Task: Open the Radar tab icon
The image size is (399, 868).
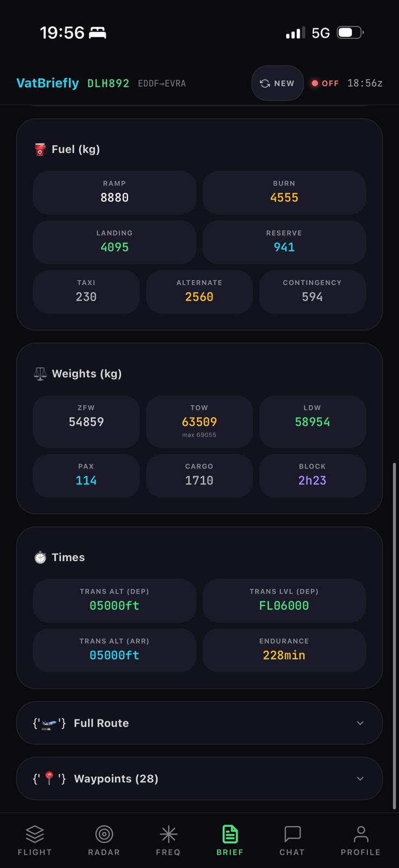Action: click(104, 834)
